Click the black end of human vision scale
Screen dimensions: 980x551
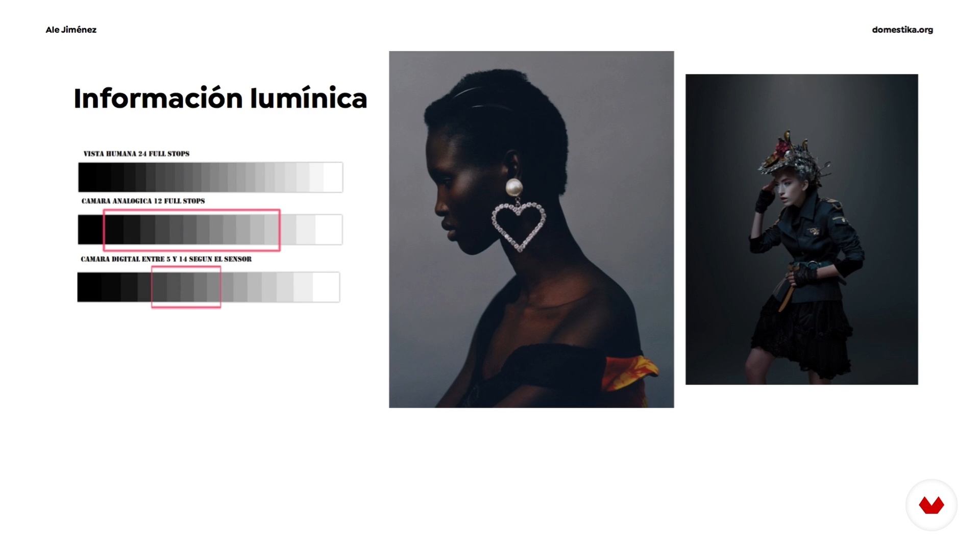[x=88, y=177]
